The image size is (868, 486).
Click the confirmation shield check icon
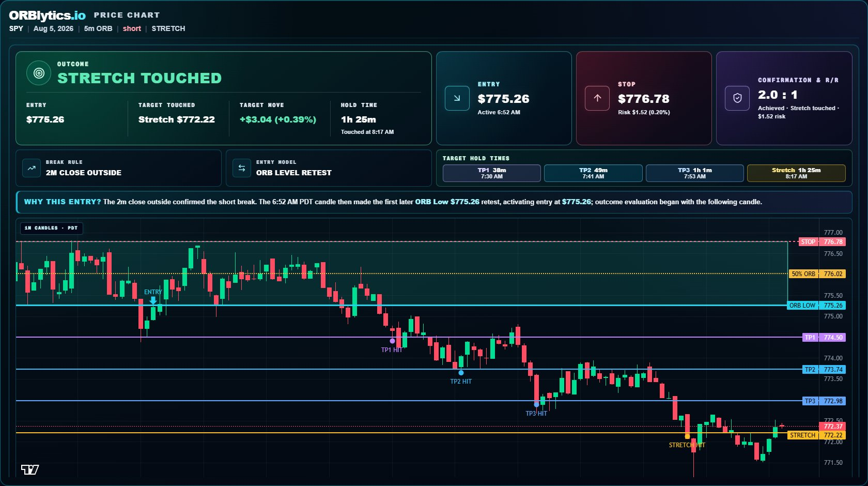pyautogui.click(x=737, y=98)
